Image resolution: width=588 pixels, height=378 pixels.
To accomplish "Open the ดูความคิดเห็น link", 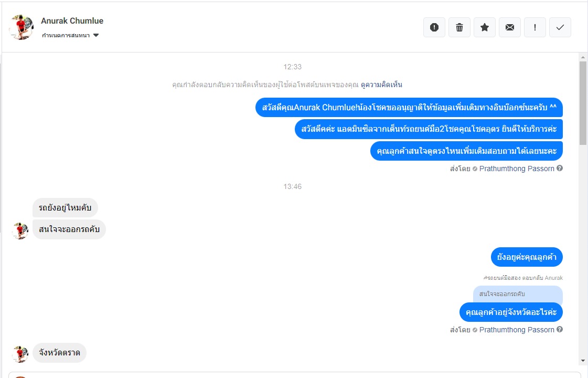I will pos(381,85).
